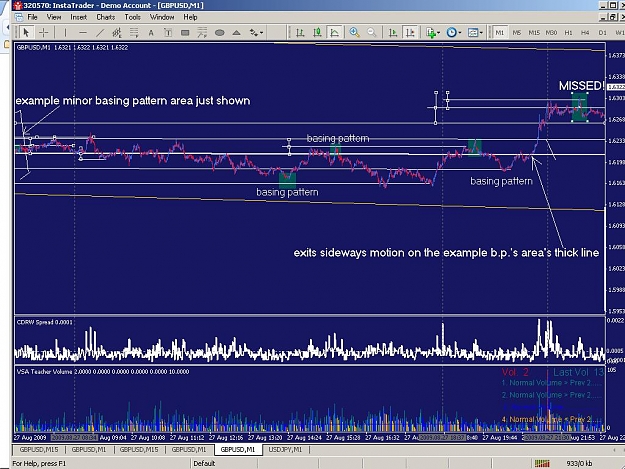Select the text label 'T' tool

(168, 33)
